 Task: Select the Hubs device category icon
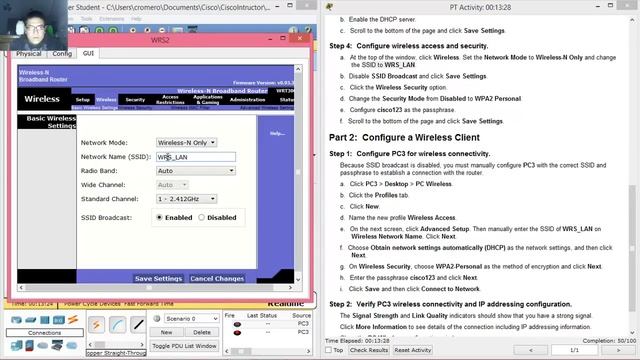[45, 320]
